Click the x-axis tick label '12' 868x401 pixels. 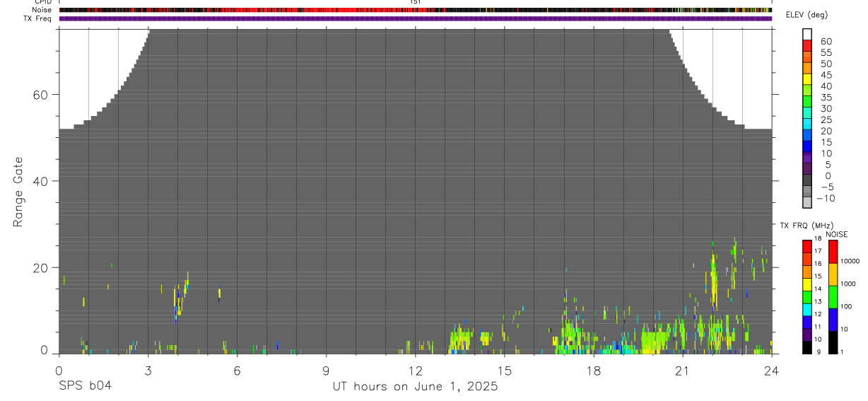416,370
